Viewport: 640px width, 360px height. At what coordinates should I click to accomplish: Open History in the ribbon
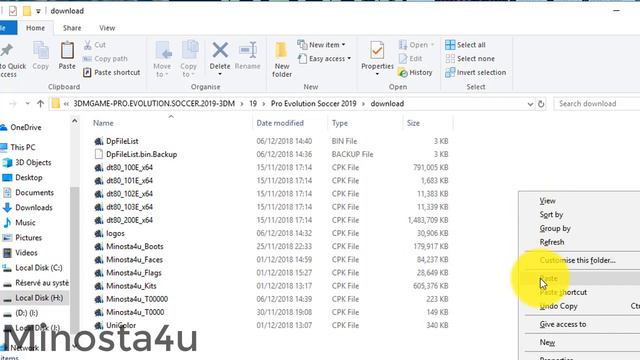point(415,72)
